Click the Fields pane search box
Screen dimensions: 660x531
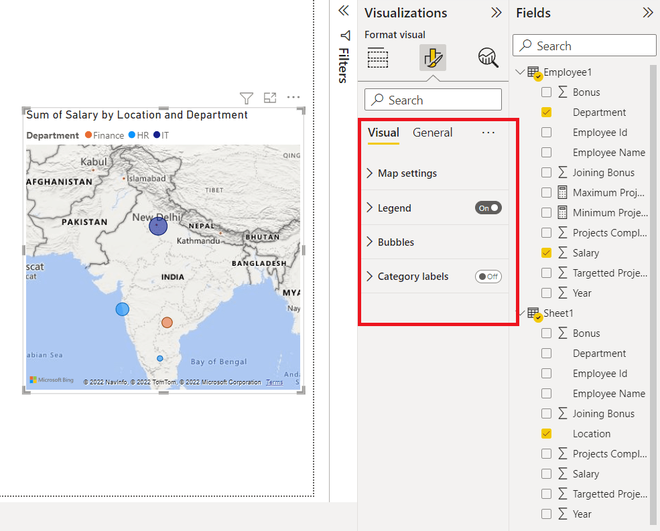tap(584, 45)
